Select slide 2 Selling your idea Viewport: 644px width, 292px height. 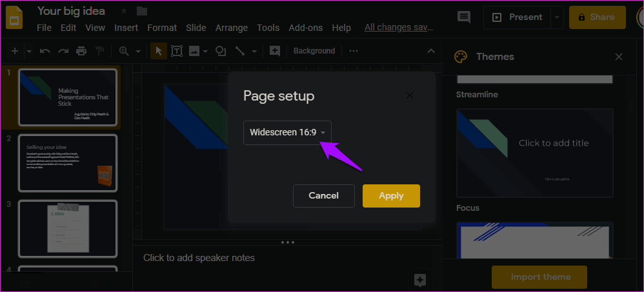coord(68,163)
